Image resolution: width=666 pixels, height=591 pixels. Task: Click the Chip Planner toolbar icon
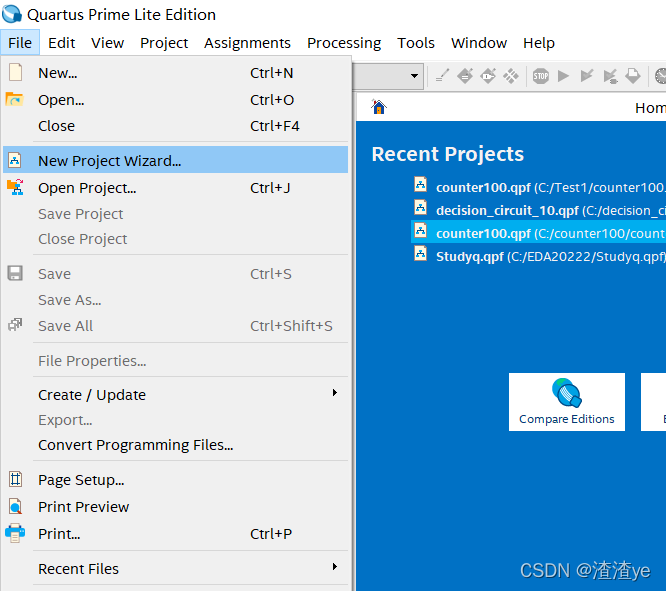pyautogui.click(x=511, y=76)
